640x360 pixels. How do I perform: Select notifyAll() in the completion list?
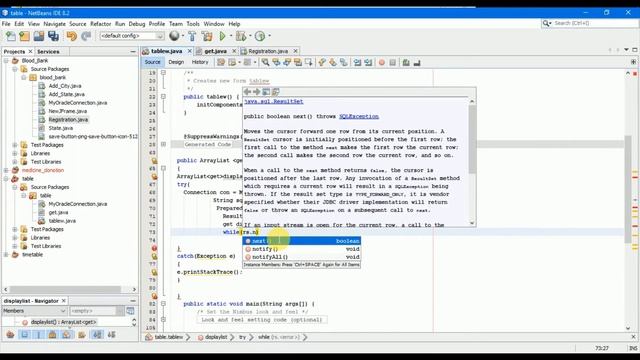(302, 257)
